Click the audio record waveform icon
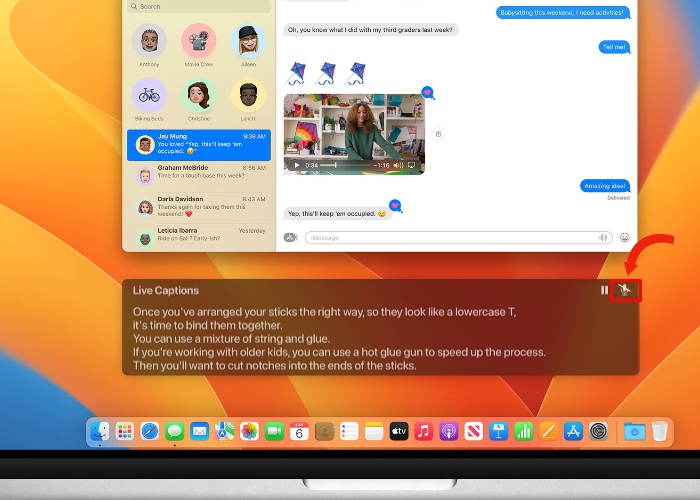 [x=603, y=237]
